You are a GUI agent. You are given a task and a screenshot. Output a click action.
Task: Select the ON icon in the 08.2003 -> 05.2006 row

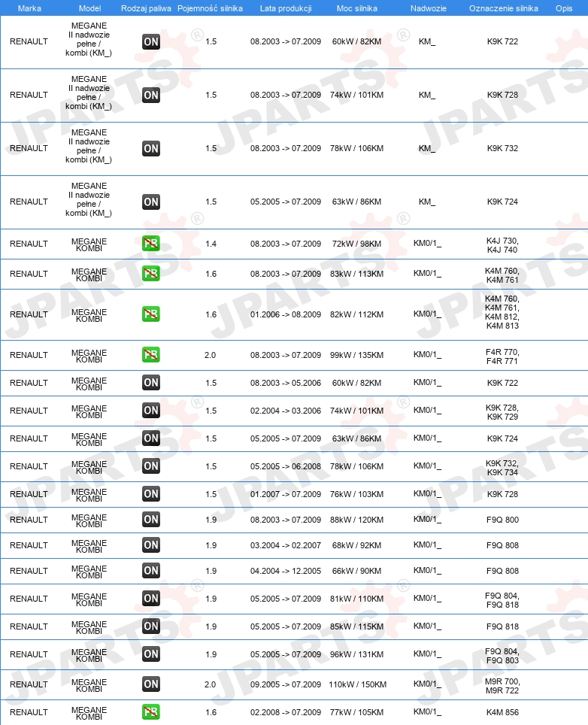(150, 382)
